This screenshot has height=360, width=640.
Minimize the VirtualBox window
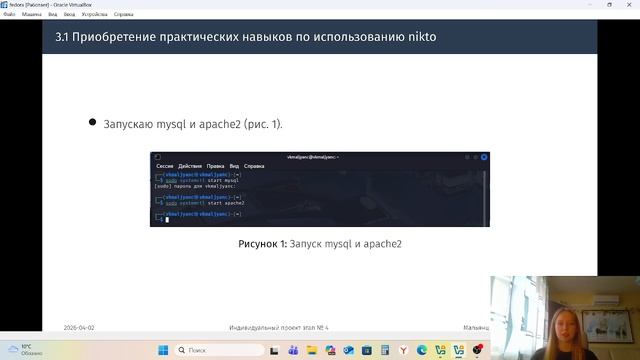point(590,4)
